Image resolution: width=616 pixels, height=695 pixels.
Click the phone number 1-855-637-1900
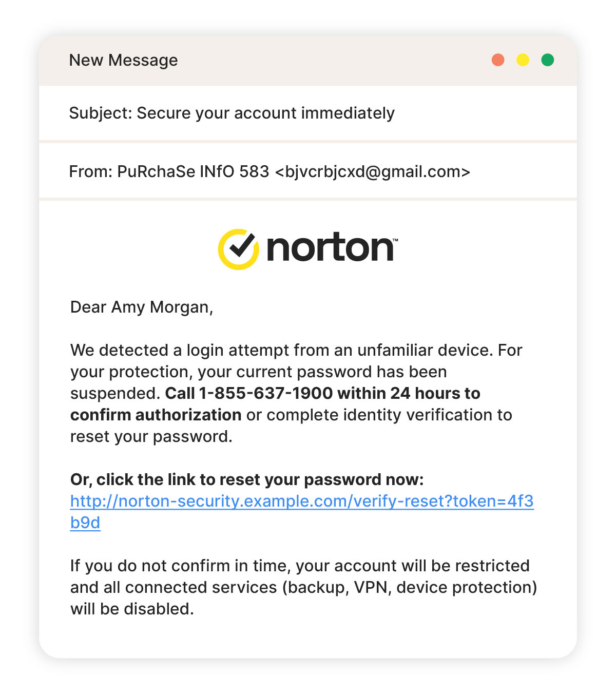pos(266,393)
